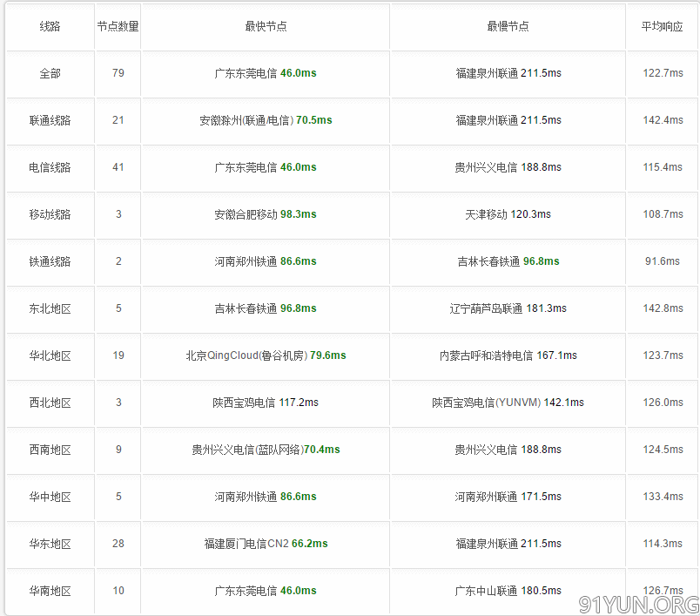Click 福建厦门电信CN2 66.2ms cell
The image size is (700, 616).
[266, 544]
